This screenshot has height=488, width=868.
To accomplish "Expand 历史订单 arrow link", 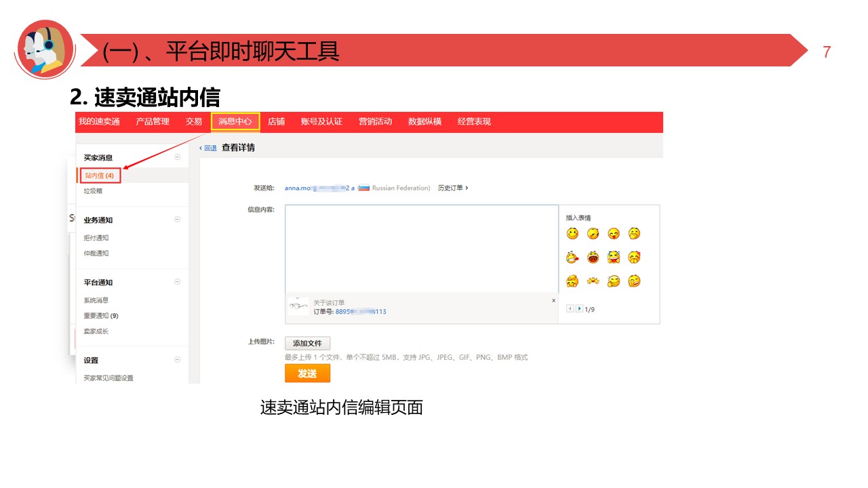I will (x=453, y=188).
